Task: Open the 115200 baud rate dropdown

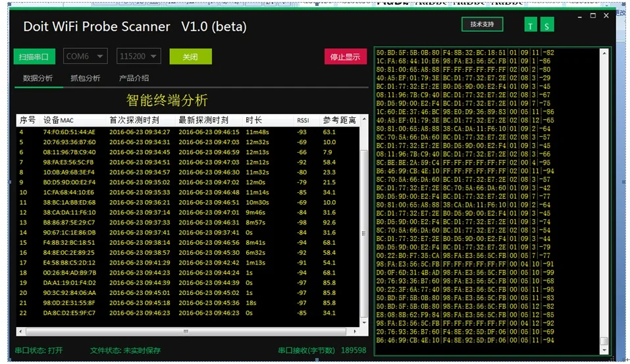Action: point(139,56)
